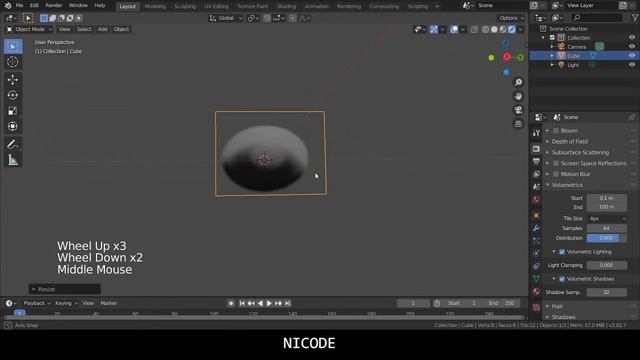Select the Select Box tool
This screenshot has width=640, height=360.
coord(13,47)
